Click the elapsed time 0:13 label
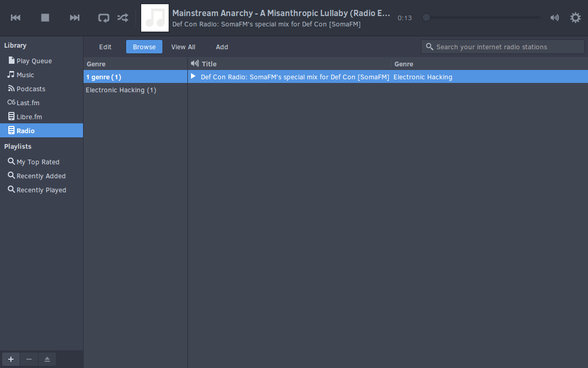Viewport: 588px width, 368px height. click(x=404, y=18)
